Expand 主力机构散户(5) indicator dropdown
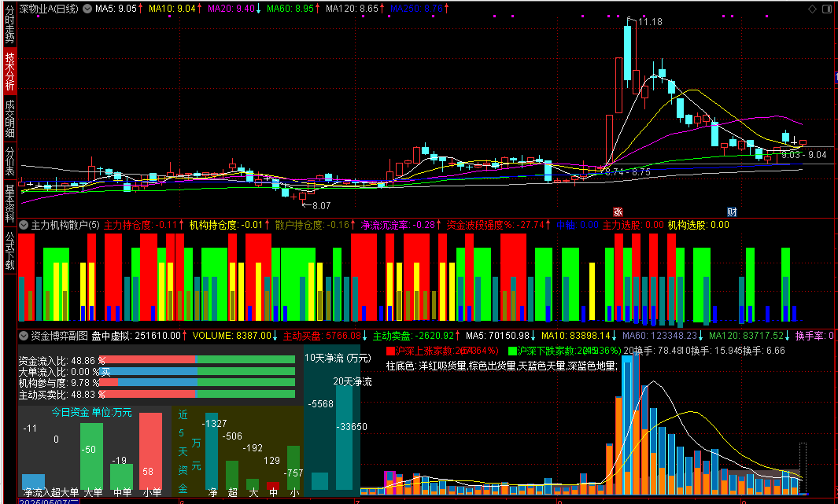The image size is (838, 504). [24, 226]
